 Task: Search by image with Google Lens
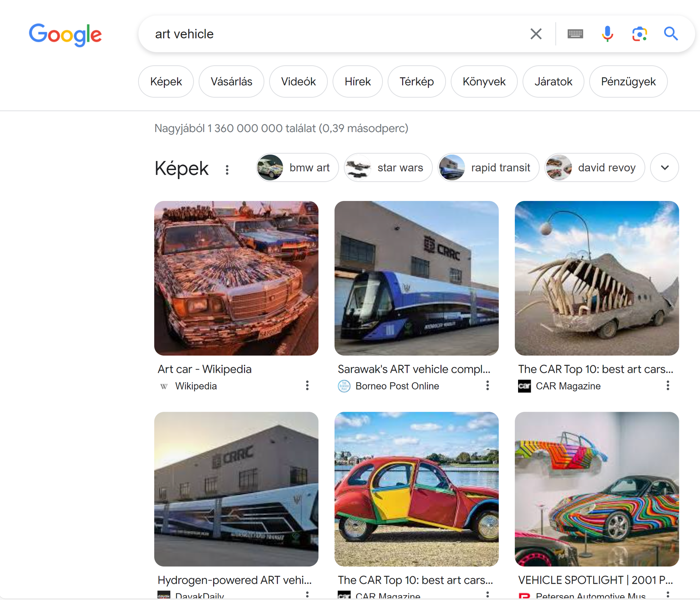(x=639, y=34)
